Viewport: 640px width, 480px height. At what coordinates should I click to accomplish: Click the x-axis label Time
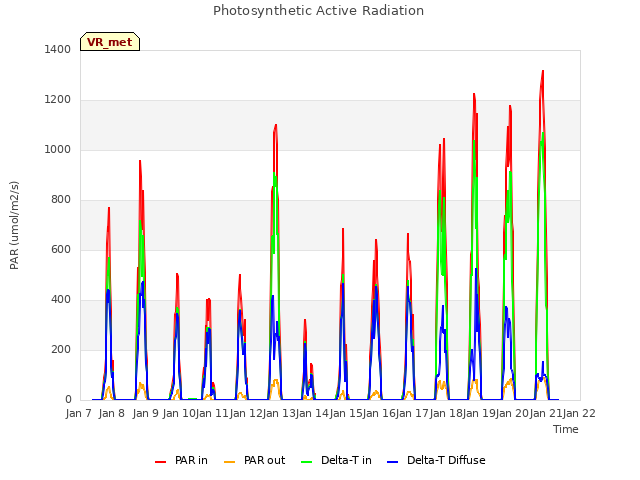coord(566,429)
